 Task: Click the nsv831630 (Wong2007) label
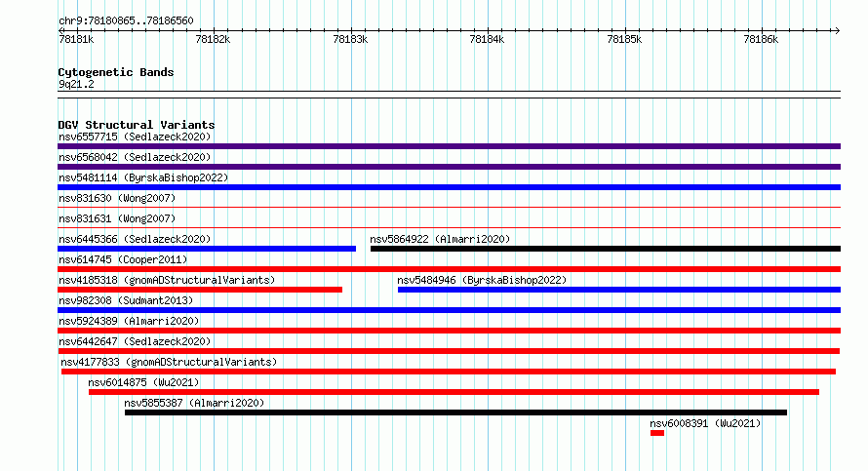[117, 198]
